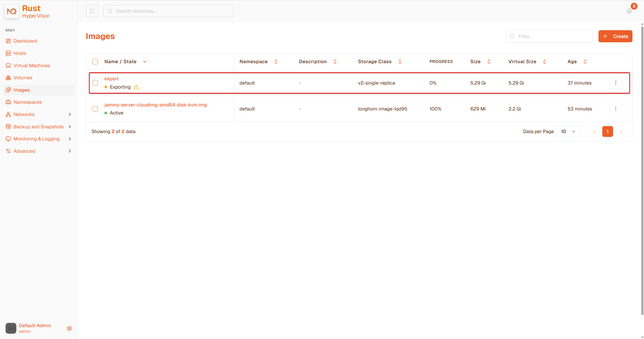The image size is (644, 339).
Task: Click the Dashboard grid icon
Action: click(8, 41)
